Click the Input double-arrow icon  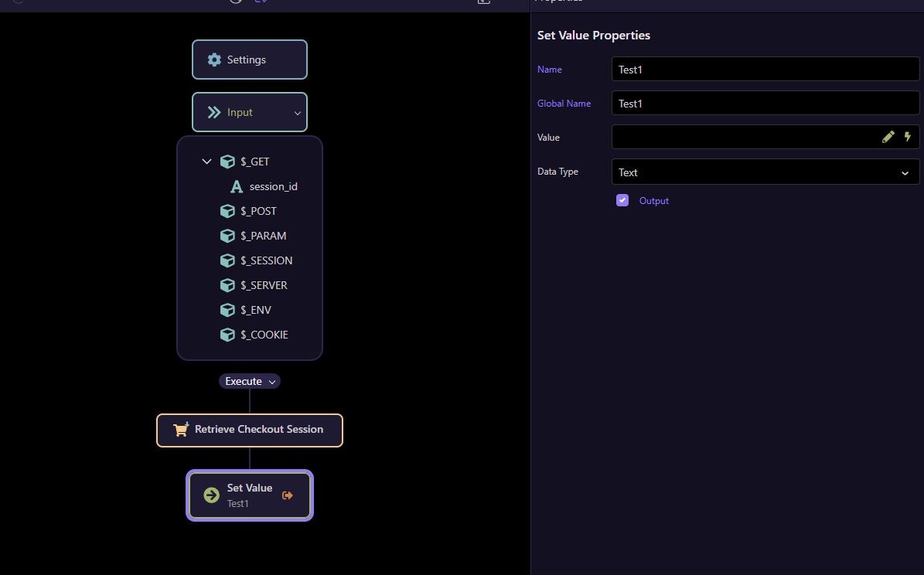[x=214, y=112]
